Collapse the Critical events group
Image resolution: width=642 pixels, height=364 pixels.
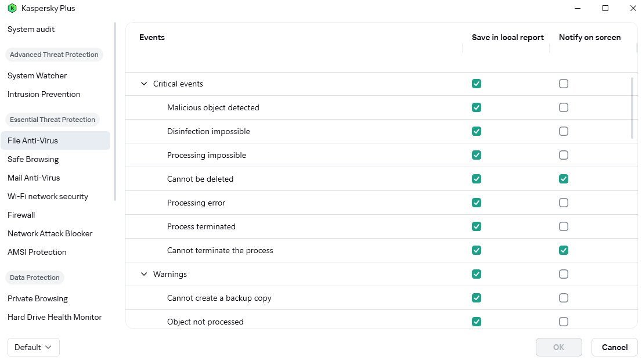(x=144, y=84)
